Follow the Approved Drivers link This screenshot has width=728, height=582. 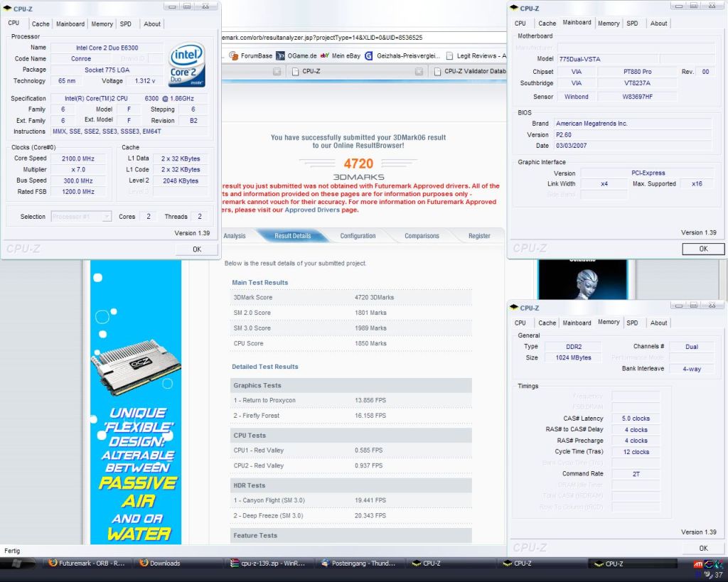[312, 210]
